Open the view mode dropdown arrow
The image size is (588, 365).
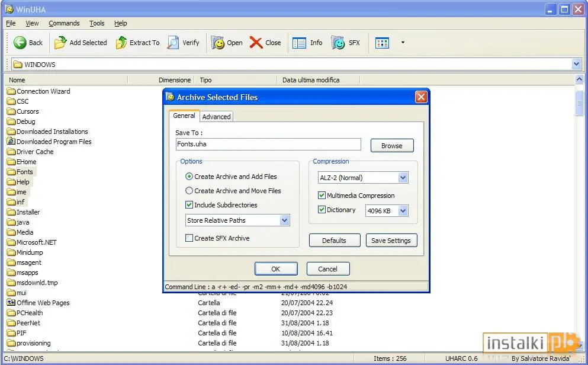pyautogui.click(x=403, y=43)
